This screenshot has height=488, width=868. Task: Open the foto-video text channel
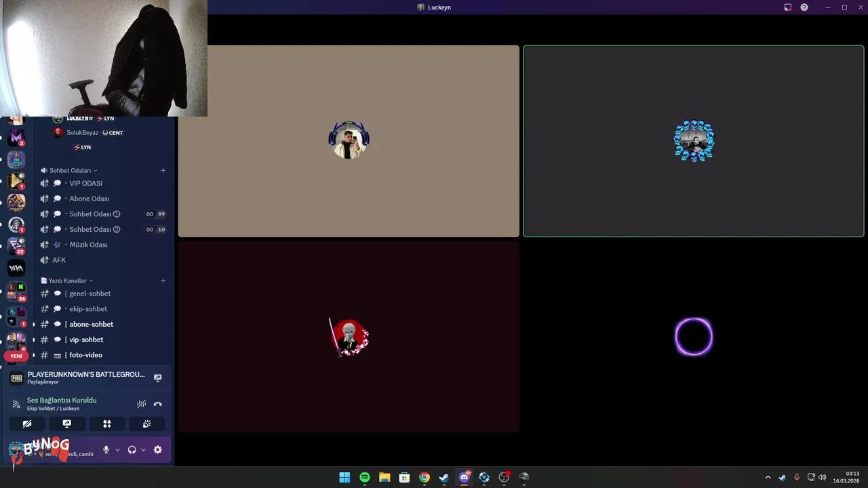click(x=102, y=355)
